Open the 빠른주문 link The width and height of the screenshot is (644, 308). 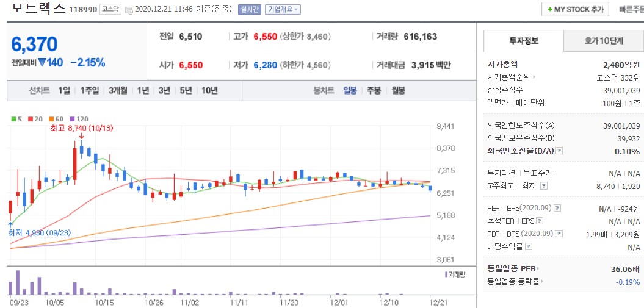632,9
